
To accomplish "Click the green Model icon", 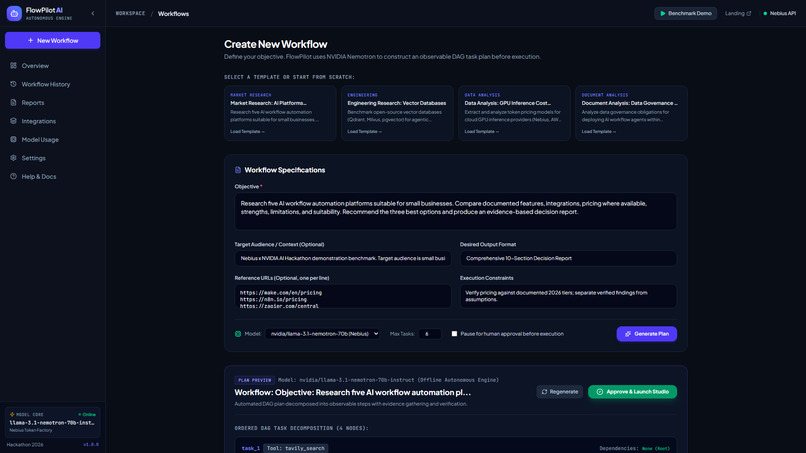I will tap(238, 334).
